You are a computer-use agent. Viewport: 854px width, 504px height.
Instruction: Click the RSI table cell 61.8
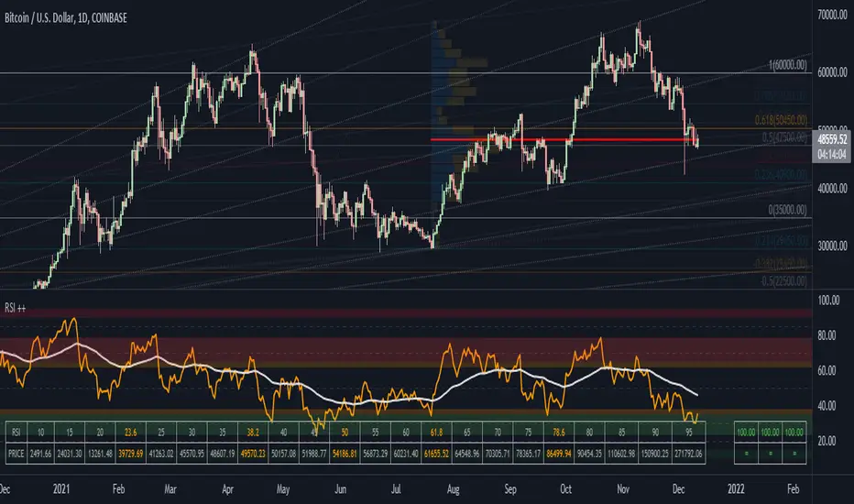436,433
